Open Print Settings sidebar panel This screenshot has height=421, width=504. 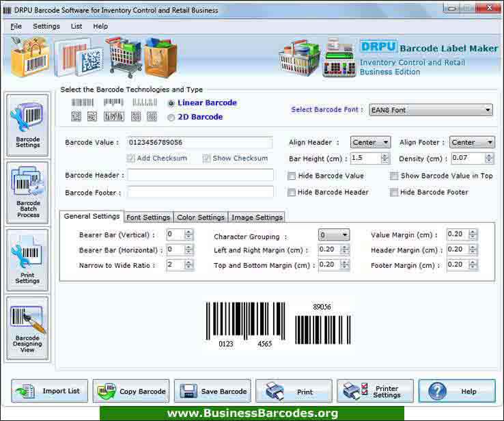point(27,260)
